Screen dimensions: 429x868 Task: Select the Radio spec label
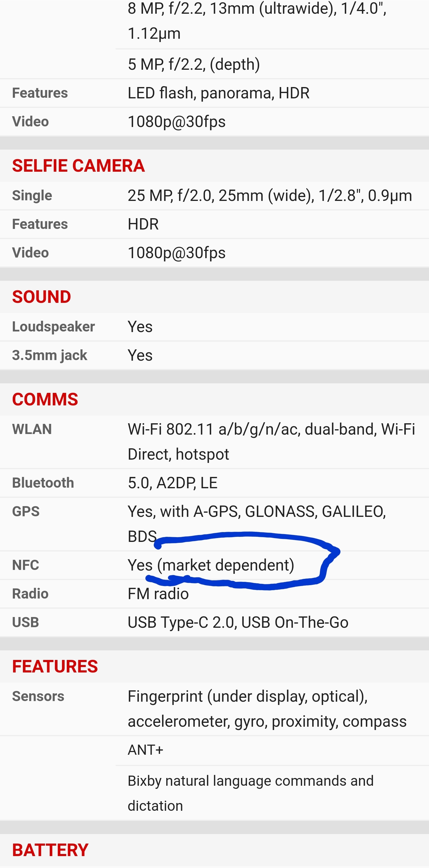pos(30,594)
